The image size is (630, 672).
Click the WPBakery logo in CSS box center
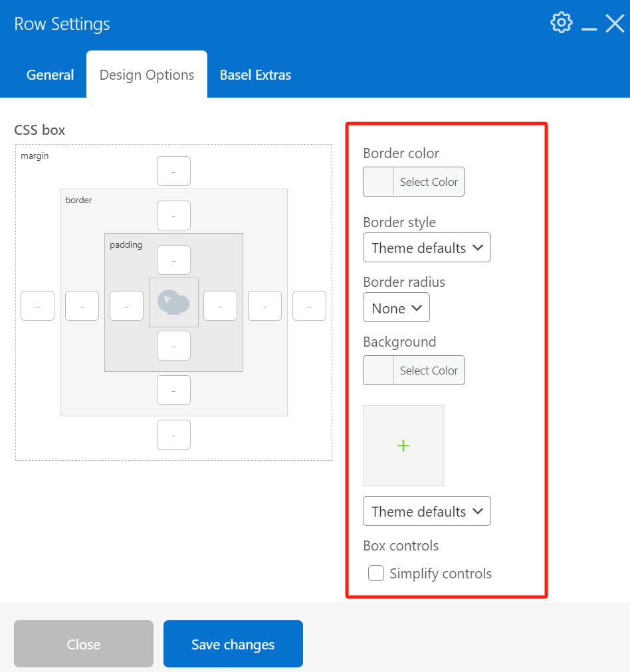pos(173,303)
